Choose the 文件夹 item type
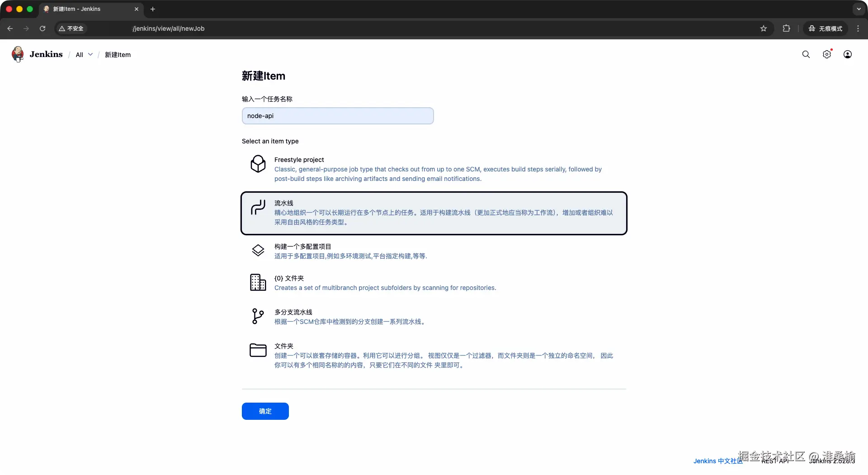This screenshot has height=475, width=868. (434, 356)
